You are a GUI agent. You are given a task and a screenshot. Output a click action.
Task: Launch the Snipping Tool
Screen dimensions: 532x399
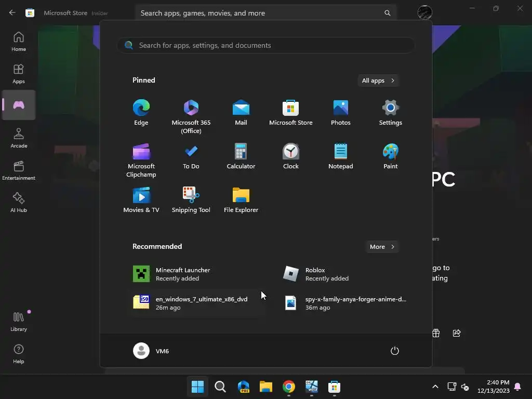[x=191, y=200]
